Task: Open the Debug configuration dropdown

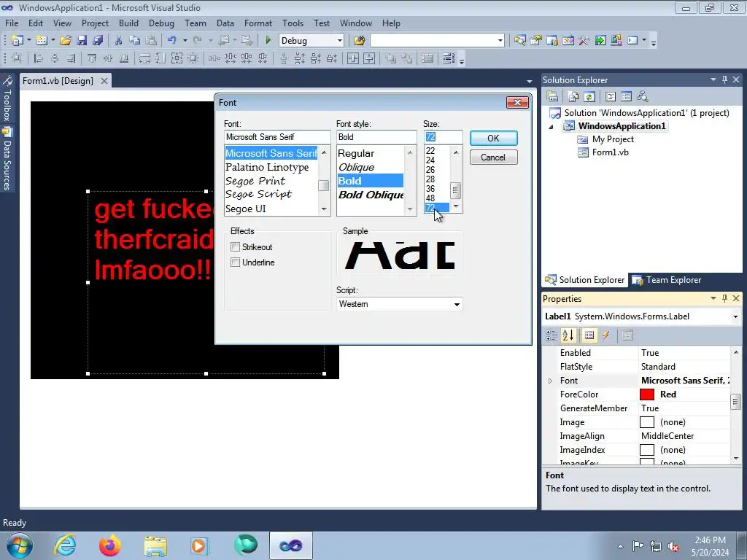Action: coord(340,41)
